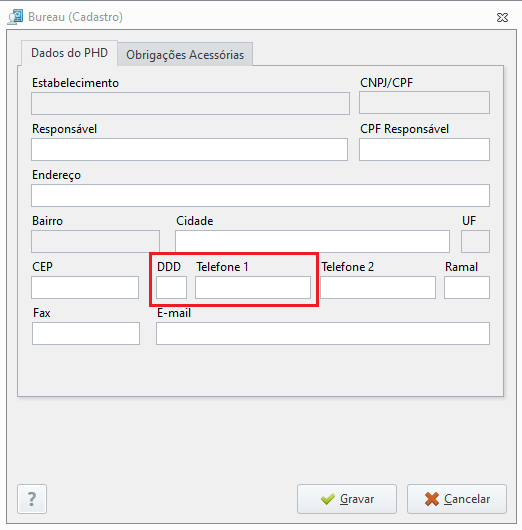Click the green checkmark icon on Gravar
Image resolution: width=522 pixels, height=530 pixels.
click(x=328, y=499)
